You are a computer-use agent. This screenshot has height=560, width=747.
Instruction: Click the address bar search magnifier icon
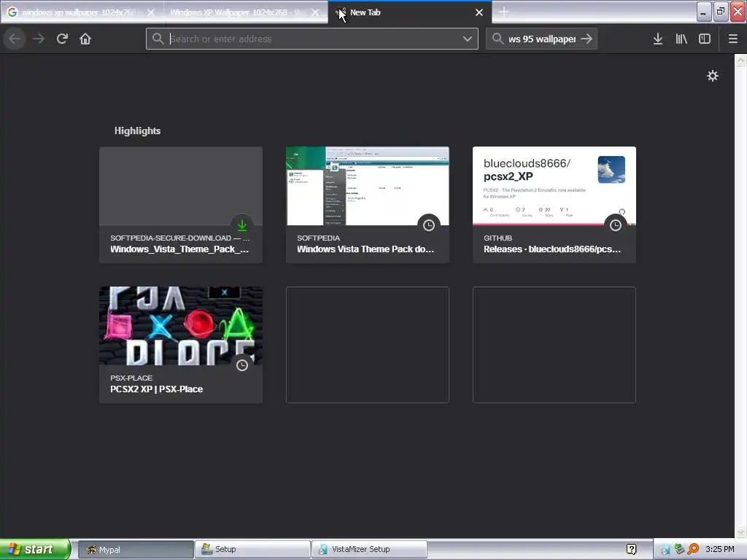158,39
